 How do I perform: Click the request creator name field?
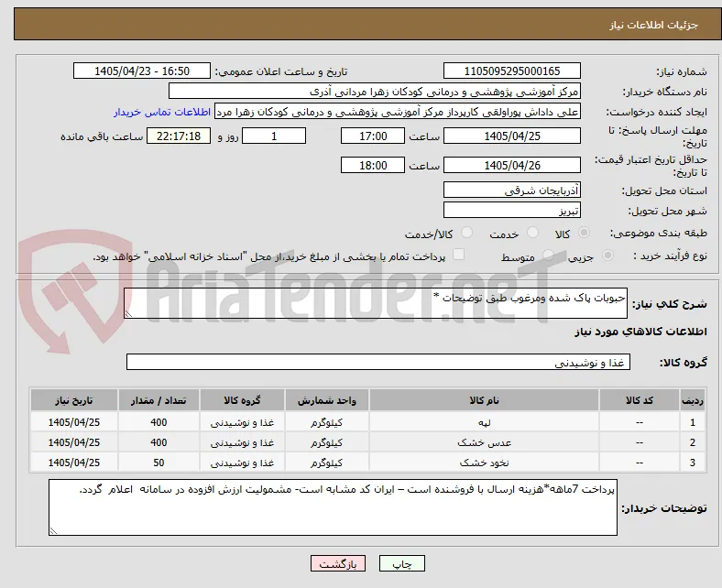click(x=398, y=112)
